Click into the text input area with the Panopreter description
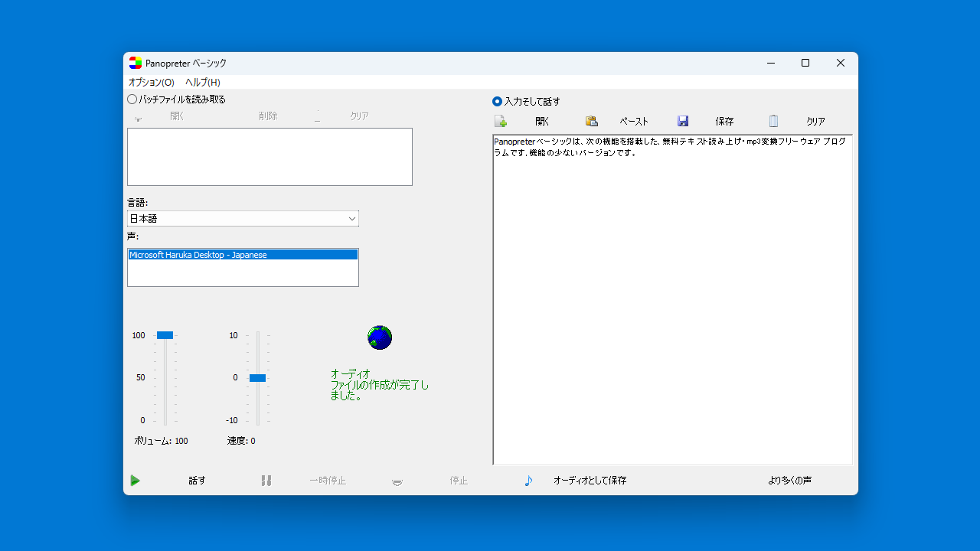The image size is (980, 551). pos(672,300)
